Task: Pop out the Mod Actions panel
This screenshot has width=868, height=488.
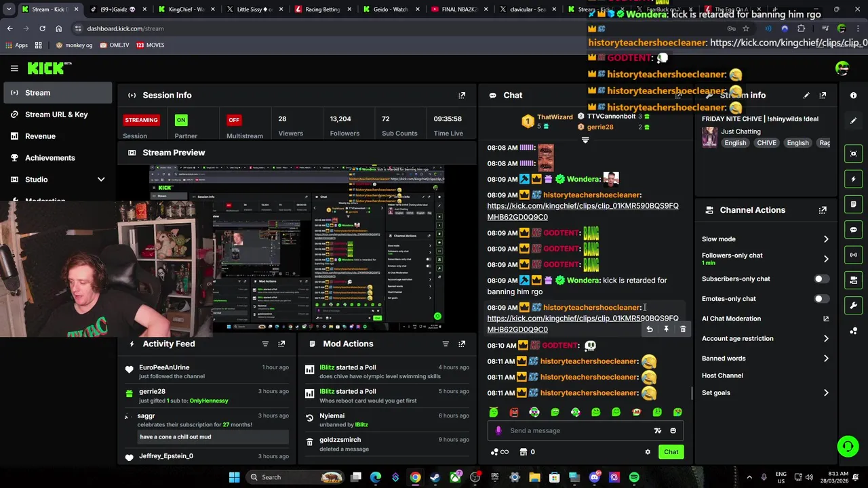Action: click(462, 344)
